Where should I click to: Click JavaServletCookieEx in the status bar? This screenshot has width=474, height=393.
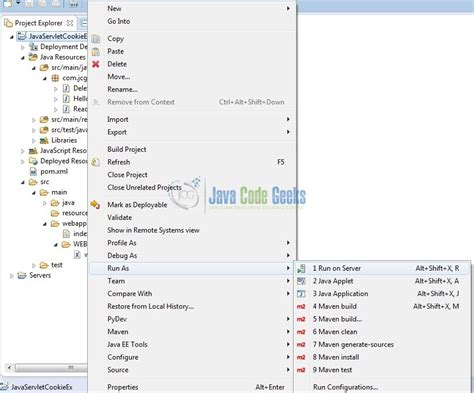tap(42, 387)
